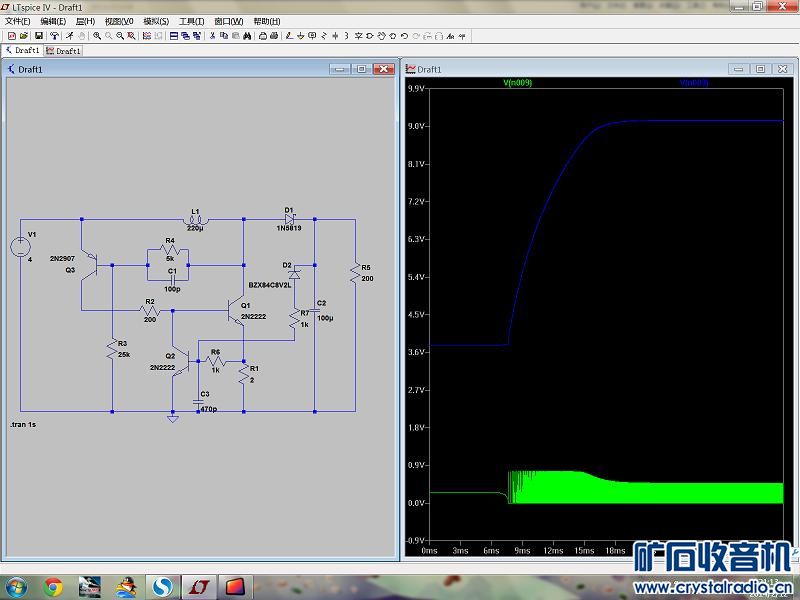The image size is (800, 600).
Task: Click the Save icon in the toolbar
Action: coord(38,36)
